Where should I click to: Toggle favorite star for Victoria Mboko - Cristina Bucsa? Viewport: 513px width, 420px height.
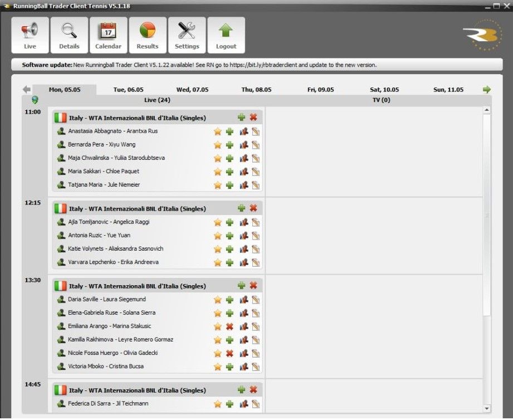tap(218, 367)
